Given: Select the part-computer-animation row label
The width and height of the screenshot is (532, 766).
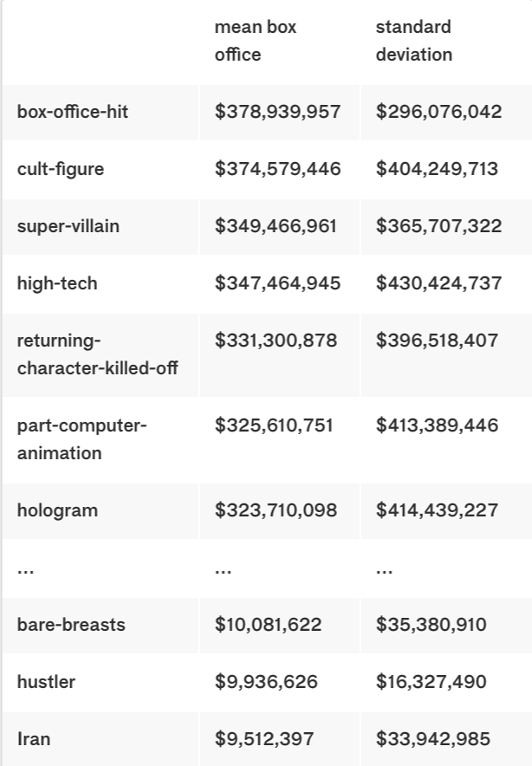Looking at the screenshot, I should coord(81,439).
